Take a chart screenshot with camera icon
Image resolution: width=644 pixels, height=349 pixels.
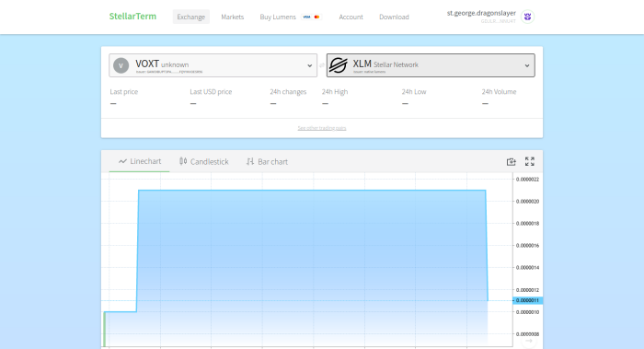(x=511, y=161)
